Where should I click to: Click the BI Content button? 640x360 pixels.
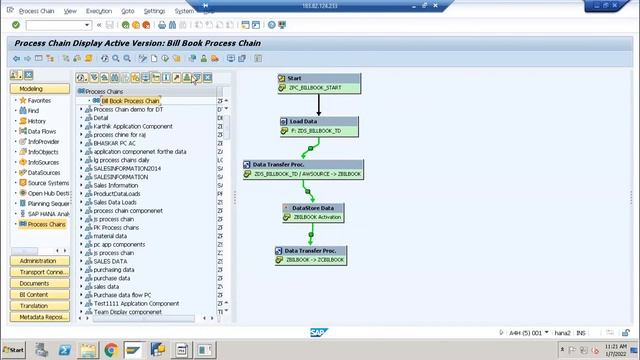pos(40,294)
